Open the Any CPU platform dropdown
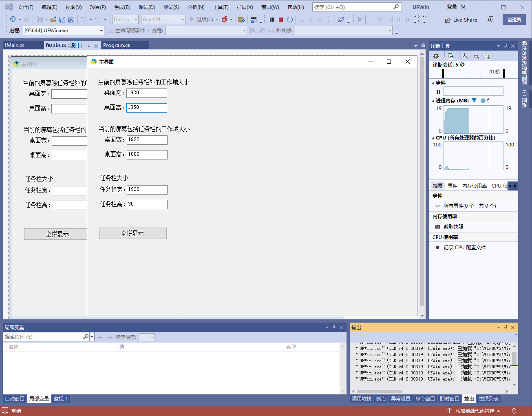The image size is (532, 416). coord(163,20)
